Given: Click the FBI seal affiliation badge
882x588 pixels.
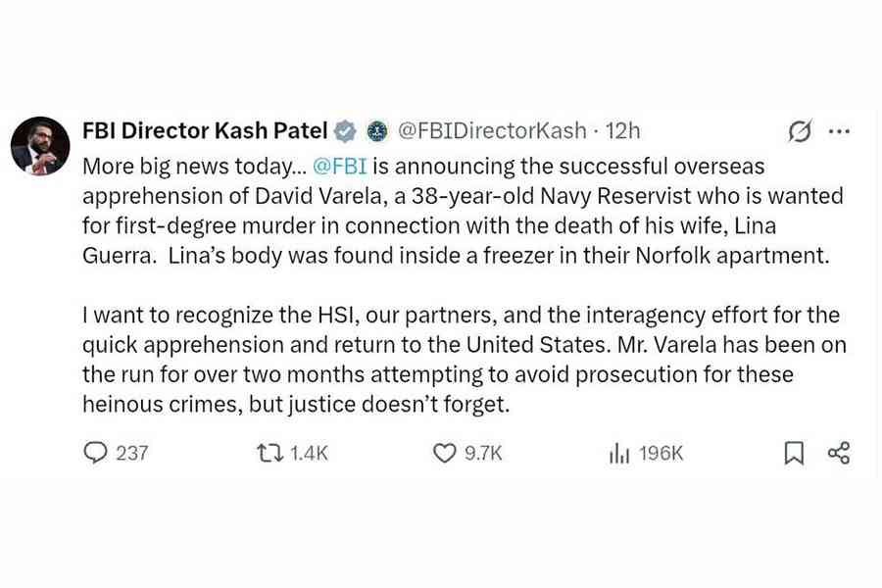Looking at the screenshot, I should point(376,131).
